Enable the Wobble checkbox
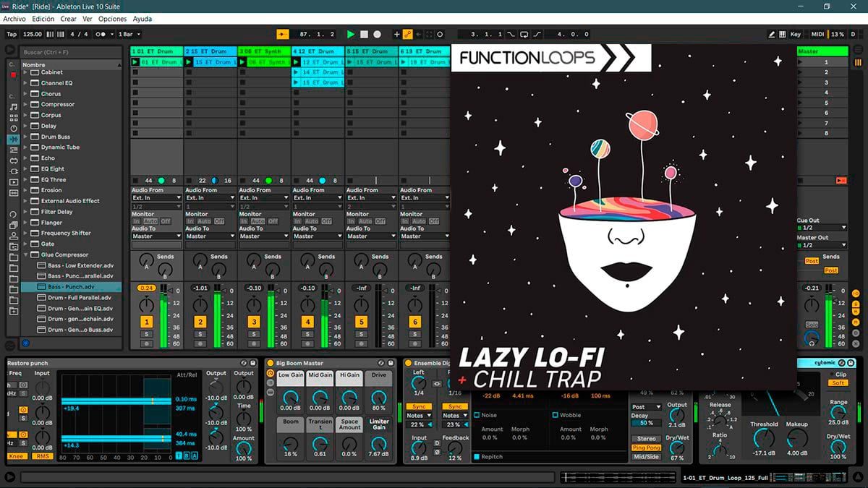 (556, 416)
